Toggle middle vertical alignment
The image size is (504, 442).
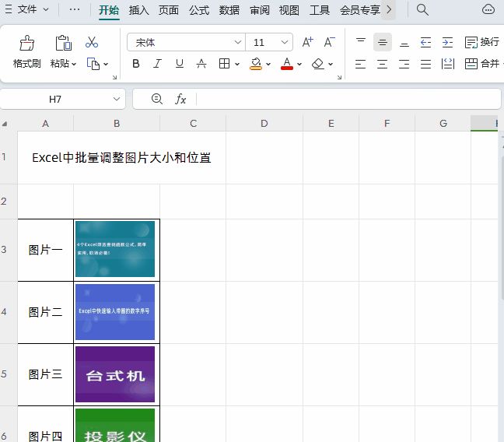[383, 42]
